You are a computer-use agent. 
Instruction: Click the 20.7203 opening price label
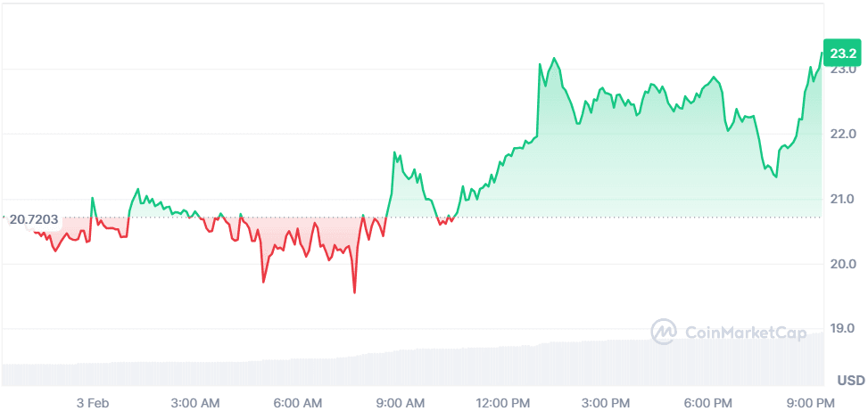[x=34, y=218]
